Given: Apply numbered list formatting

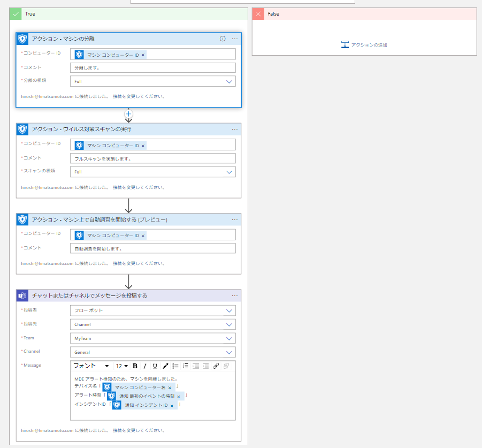Looking at the screenshot, I should pos(186,366).
